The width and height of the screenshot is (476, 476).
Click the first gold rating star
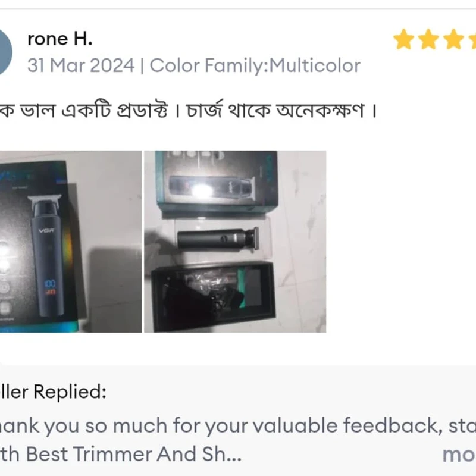point(404,39)
